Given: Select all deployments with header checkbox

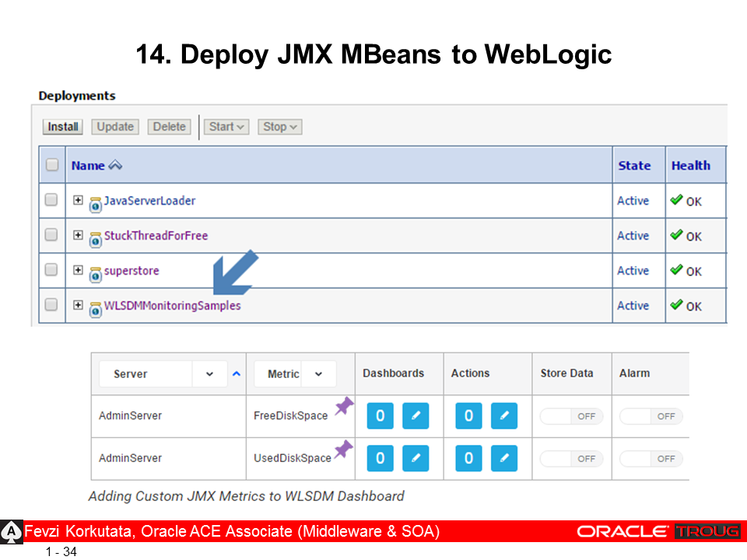Looking at the screenshot, I should (x=51, y=165).
